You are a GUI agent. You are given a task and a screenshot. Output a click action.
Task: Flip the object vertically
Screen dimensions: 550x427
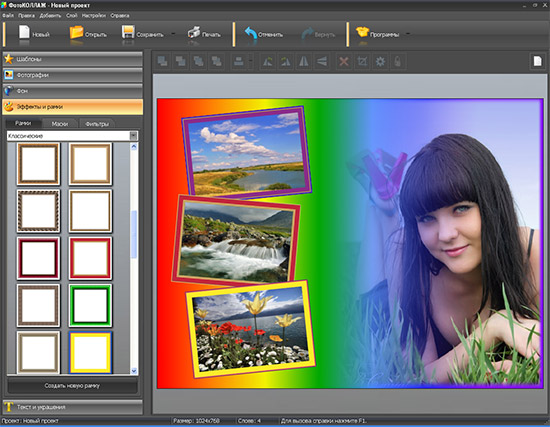pos(322,61)
